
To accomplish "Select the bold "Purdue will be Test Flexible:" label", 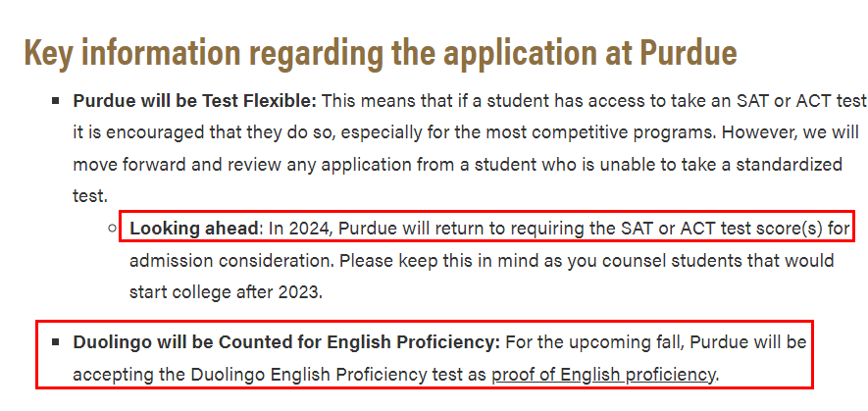I will click(x=195, y=101).
